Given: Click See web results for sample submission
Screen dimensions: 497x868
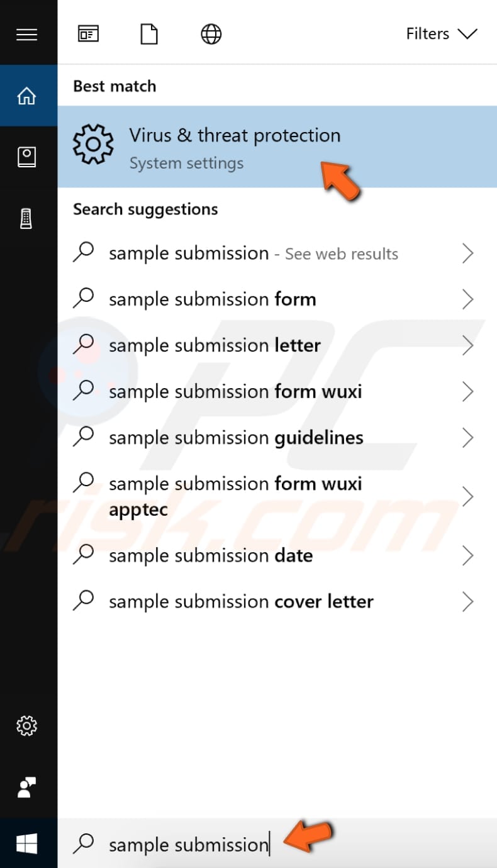Looking at the screenshot, I should (x=253, y=253).
